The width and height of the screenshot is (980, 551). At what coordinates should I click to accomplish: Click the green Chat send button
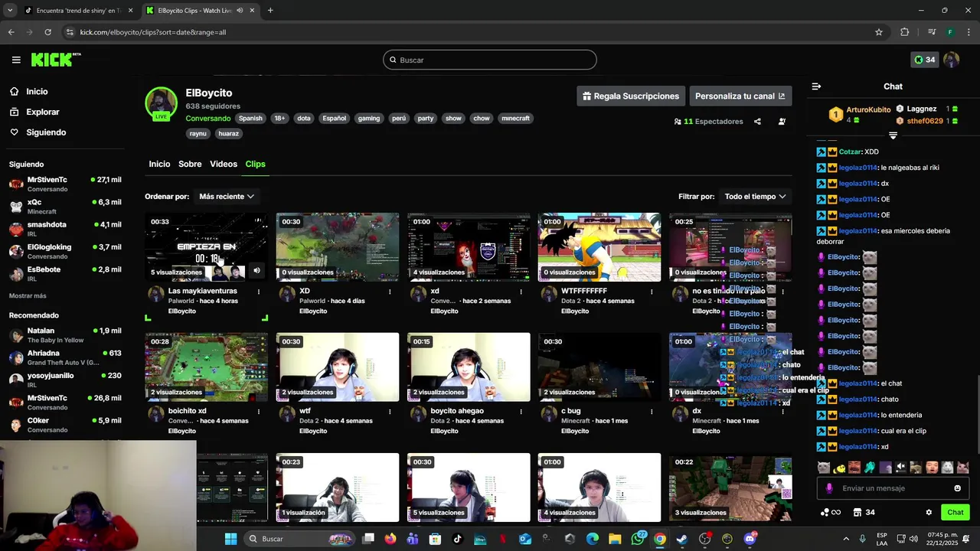(x=955, y=513)
